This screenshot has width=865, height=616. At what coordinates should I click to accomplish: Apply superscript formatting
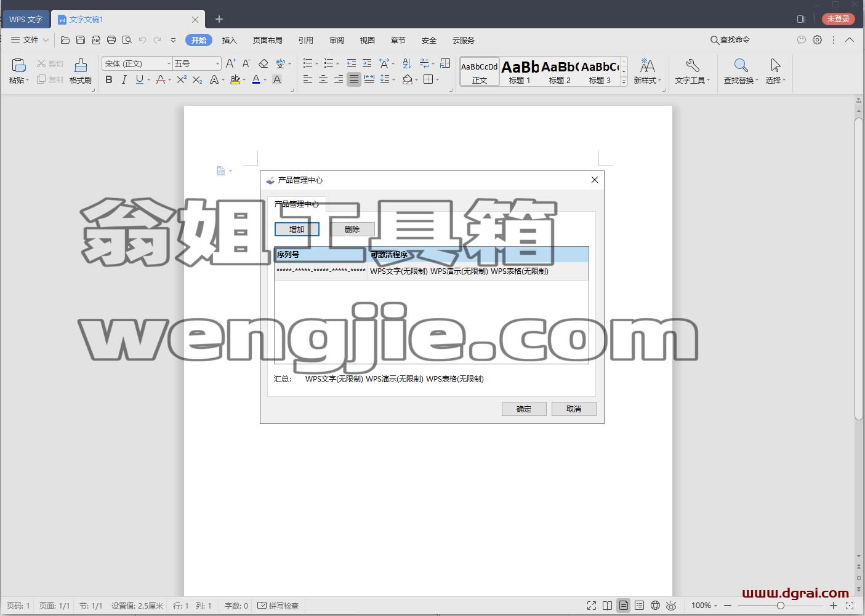point(182,79)
